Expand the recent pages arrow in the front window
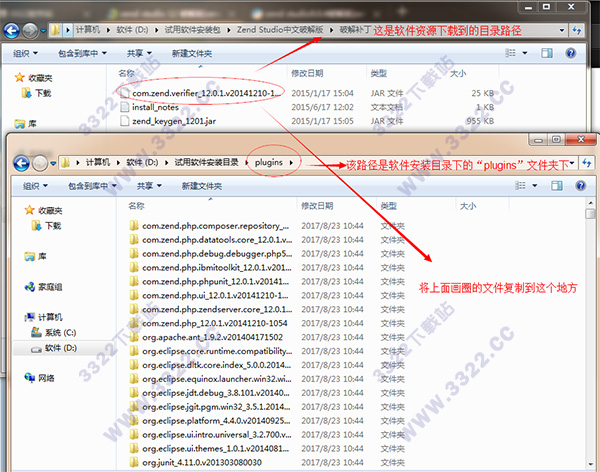 53,163
